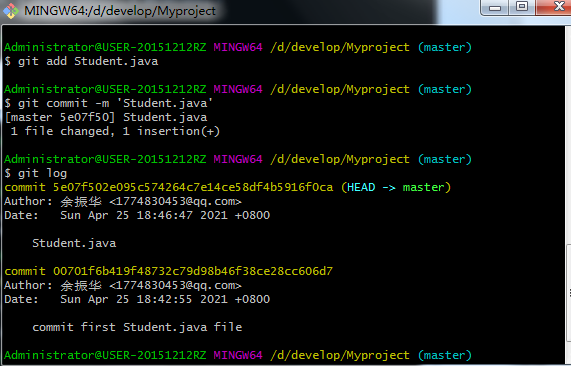Click the prompt line above 'git add Student.java'
571x366 pixels.
(x=238, y=47)
